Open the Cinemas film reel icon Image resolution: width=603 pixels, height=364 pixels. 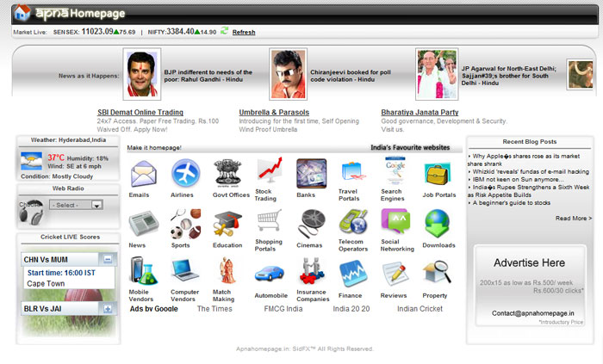tap(312, 224)
